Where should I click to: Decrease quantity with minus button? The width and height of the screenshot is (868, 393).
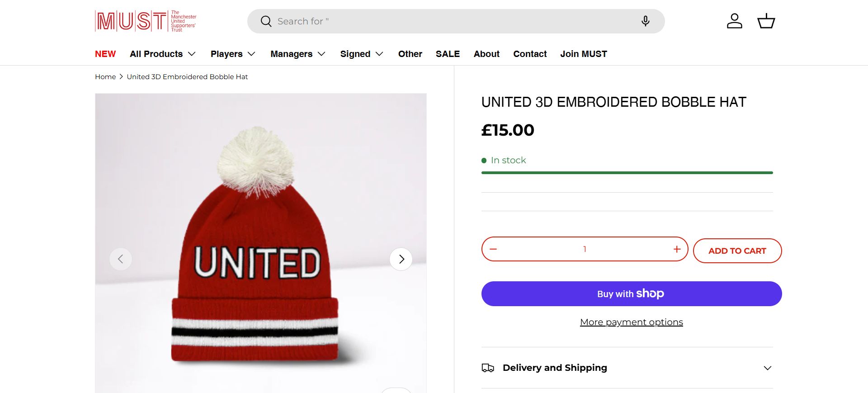[x=493, y=249]
